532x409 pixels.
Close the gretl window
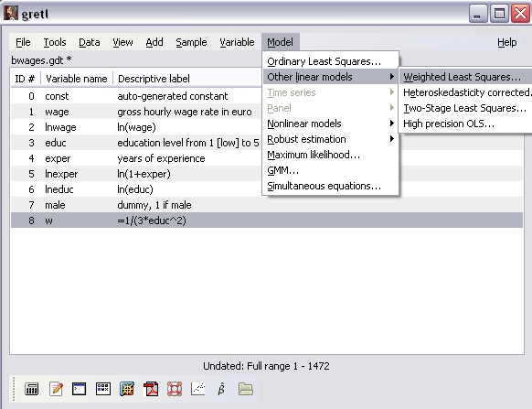click(520, 14)
